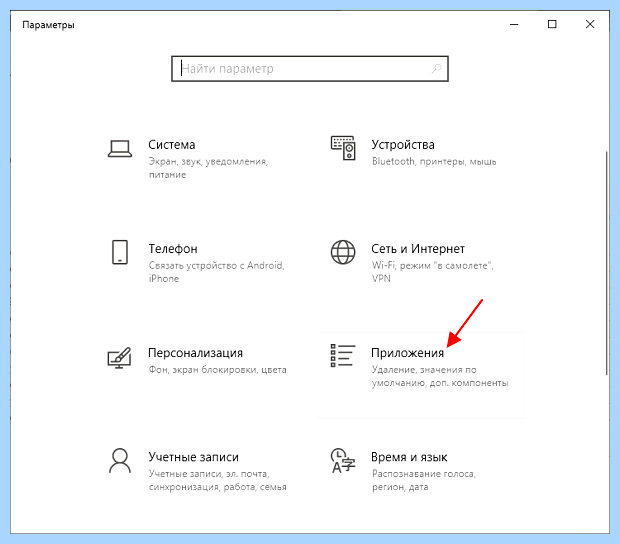This screenshot has height=544, width=620.
Task: Click the vertical scrollbar thumb
Action: pos(607,263)
